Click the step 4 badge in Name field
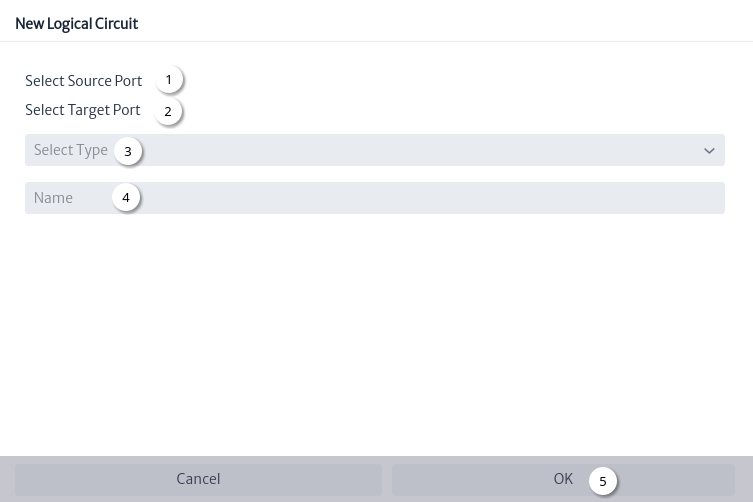The height and width of the screenshot is (502, 753). click(x=126, y=197)
